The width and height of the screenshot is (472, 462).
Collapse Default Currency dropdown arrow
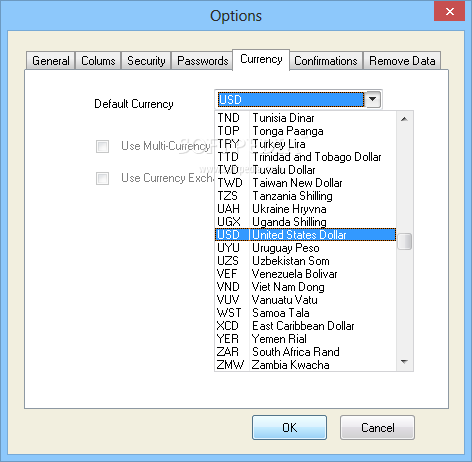click(x=373, y=99)
